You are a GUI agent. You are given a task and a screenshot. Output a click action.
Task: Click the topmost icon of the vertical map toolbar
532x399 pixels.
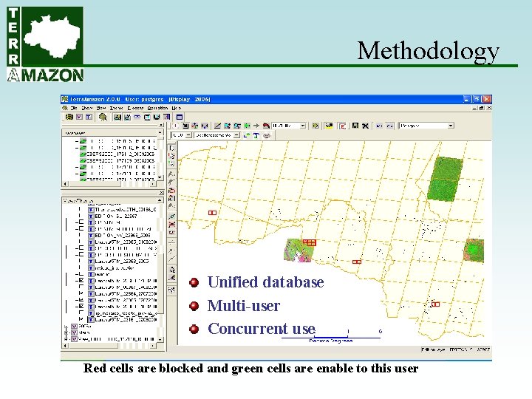pyautogui.click(x=171, y=148)
